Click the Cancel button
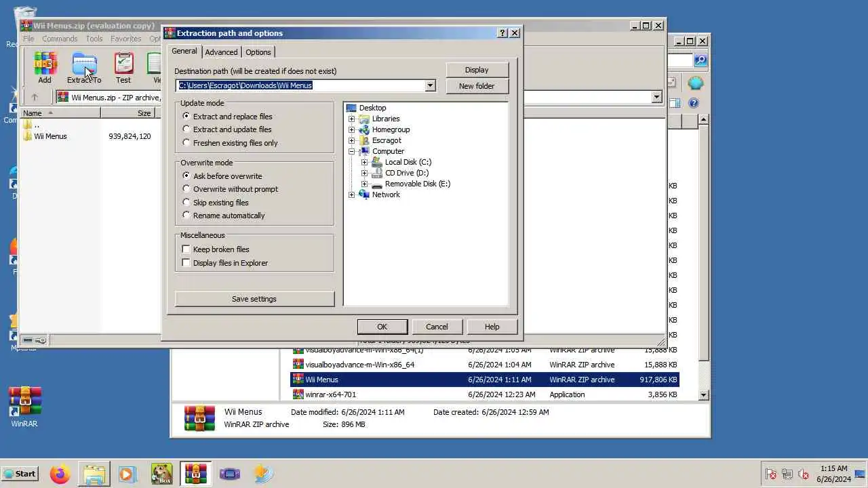 [437, 327]
